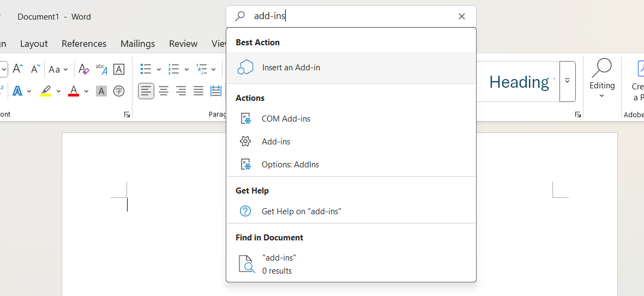
Task: Toggle Center paragraph alignment
Action: (164, 91)
